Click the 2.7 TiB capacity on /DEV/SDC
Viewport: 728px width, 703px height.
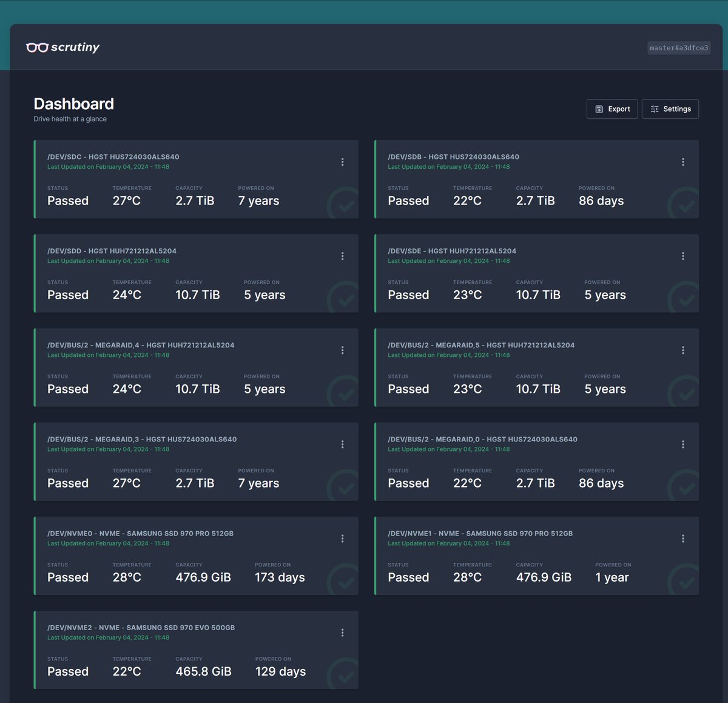tap(195, 201)
